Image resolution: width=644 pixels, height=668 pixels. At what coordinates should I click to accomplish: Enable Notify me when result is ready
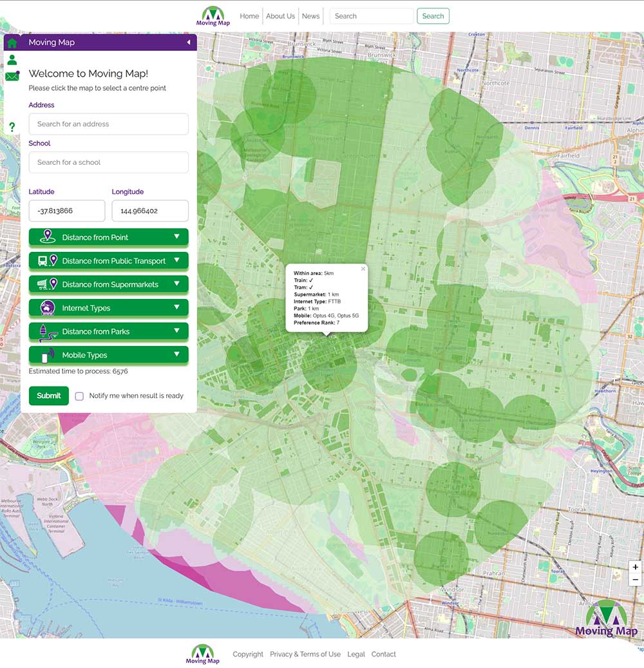79,396
